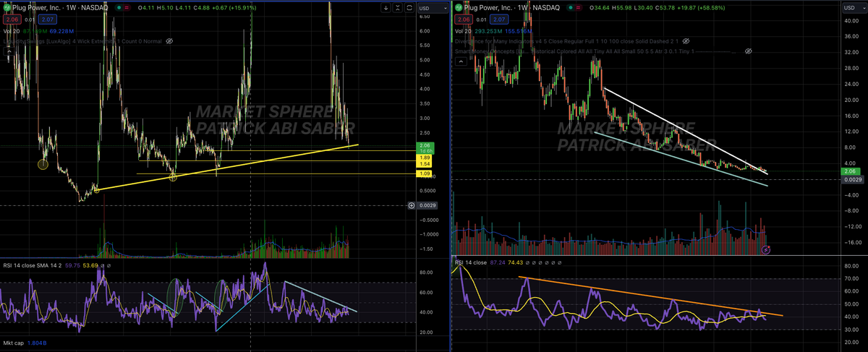Collapse the indicator legend in right chart
The width and height of the screenshot is (868, 352).
click(x=461, y=61)
